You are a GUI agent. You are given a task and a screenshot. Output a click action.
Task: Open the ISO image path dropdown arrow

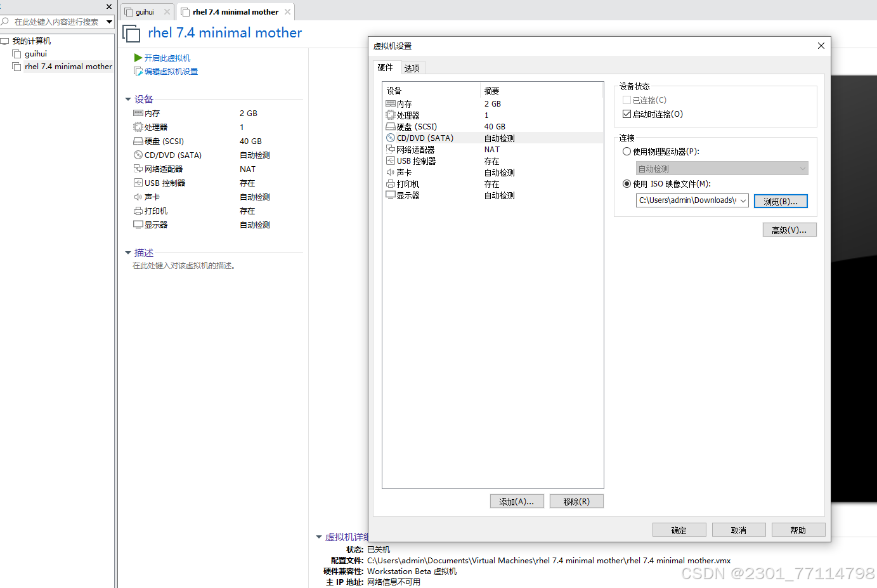tap(743, 200)
